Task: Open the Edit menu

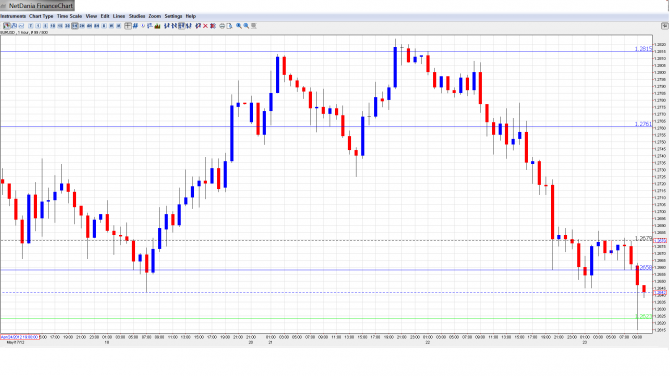Action: [105, 16]
